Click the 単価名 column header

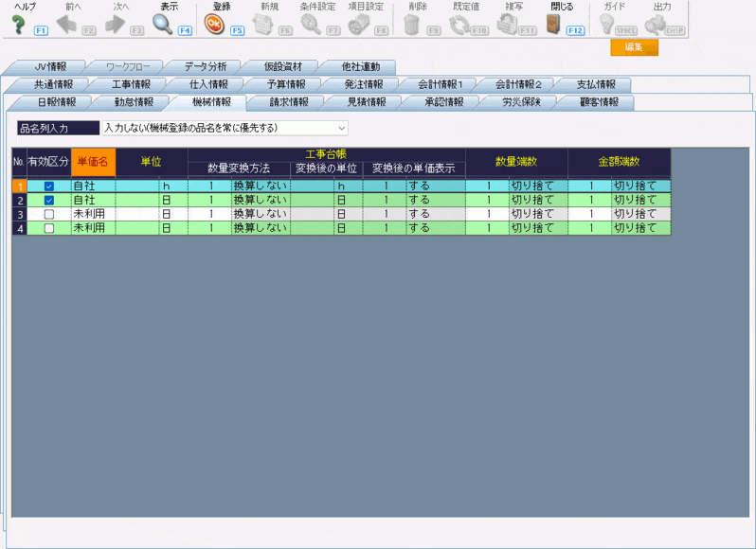coord(92,162)
